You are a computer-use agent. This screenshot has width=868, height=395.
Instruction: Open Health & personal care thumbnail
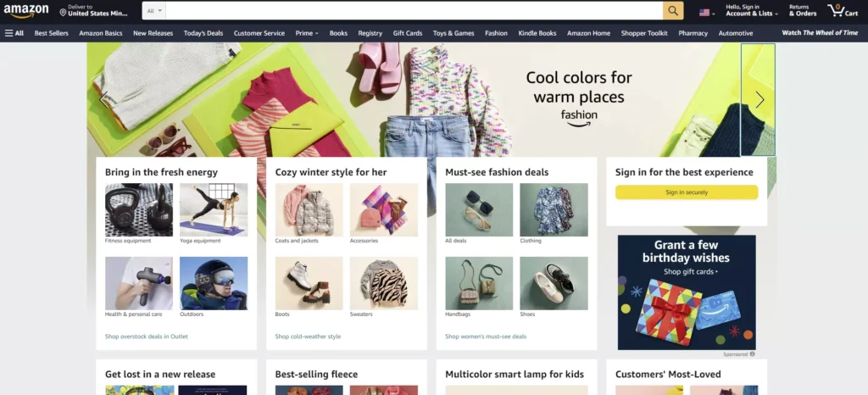pyautogui.click(x=139, y=283)
